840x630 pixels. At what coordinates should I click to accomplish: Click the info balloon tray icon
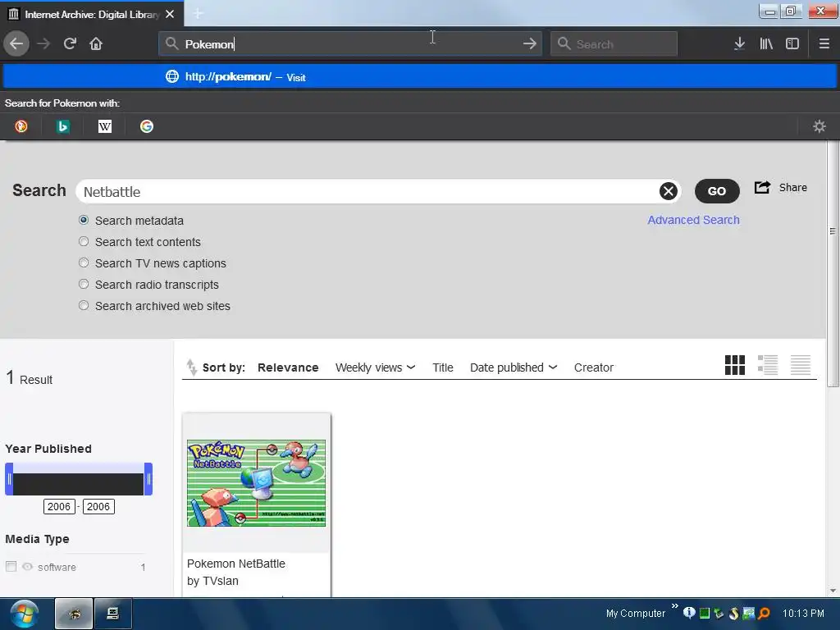[689, 613]
